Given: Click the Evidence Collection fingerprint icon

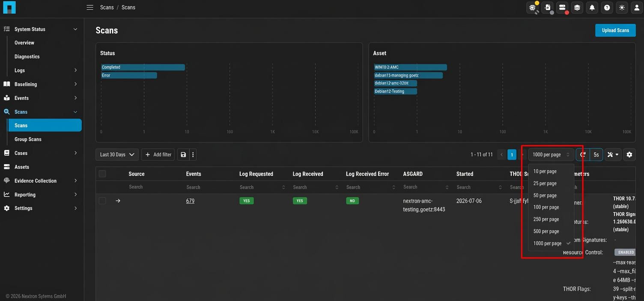Looking at the screenshot, I should (x=7, y=180).
